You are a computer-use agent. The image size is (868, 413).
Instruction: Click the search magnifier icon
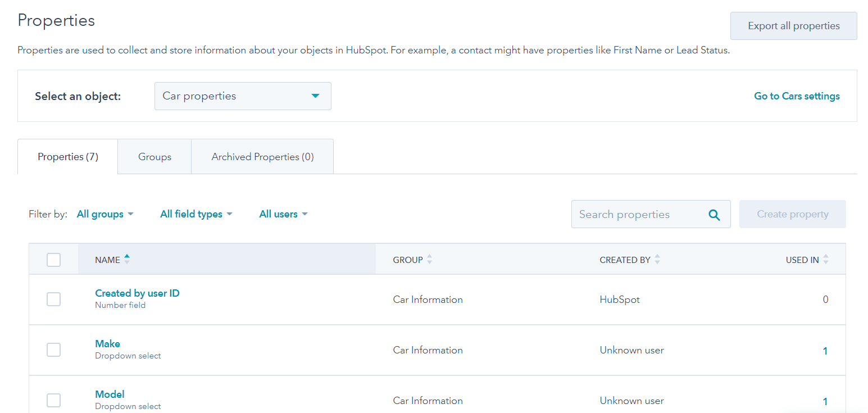pyautogui.click(x=714, y=215)
